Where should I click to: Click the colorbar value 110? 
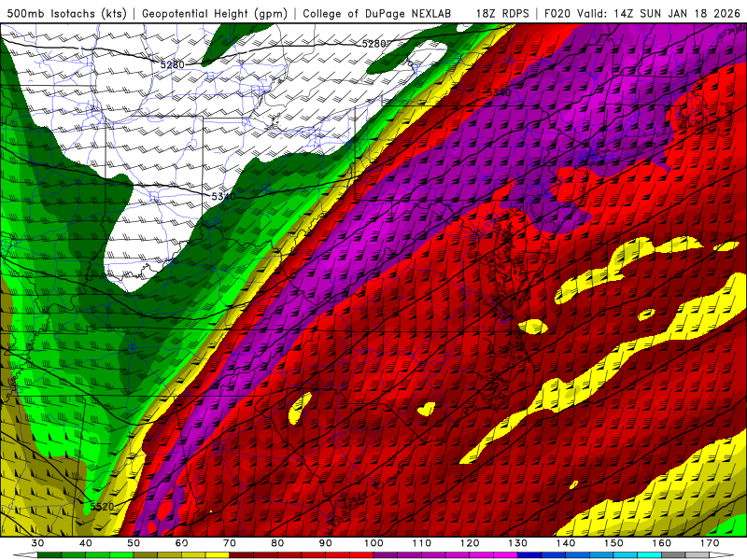422,543
